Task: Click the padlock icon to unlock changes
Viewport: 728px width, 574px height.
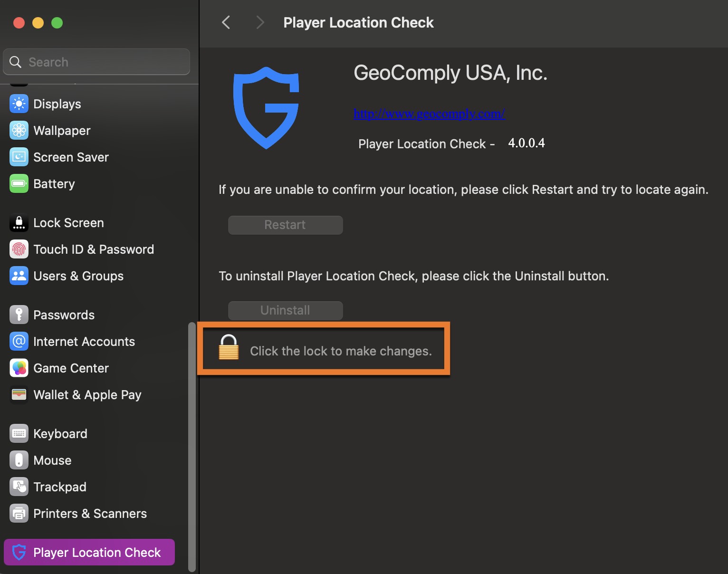Action: click(229, 347)
